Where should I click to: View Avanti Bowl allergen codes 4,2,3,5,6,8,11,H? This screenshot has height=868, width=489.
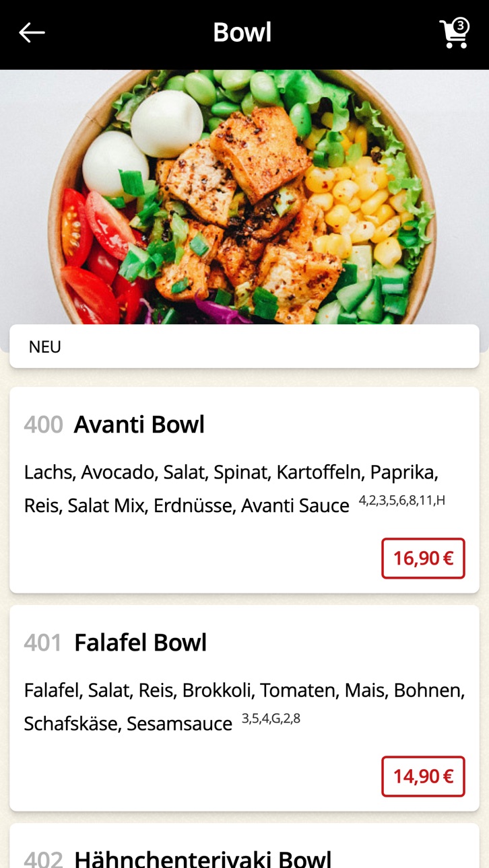[x=402, y=501]
